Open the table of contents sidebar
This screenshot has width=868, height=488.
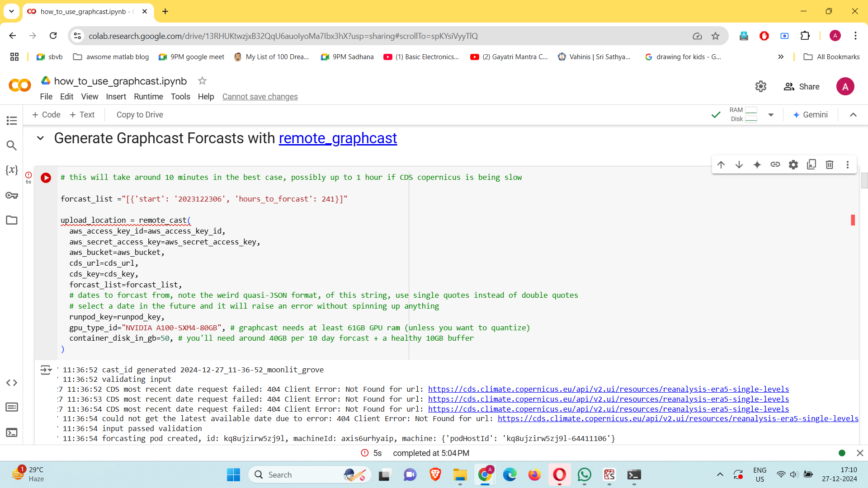(x=12, y=121)
